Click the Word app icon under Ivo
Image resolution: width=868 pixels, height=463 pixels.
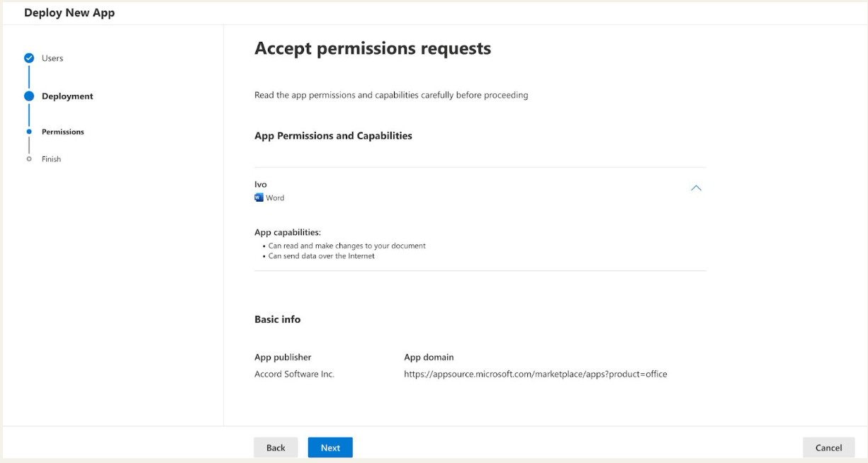pos(259,198)
